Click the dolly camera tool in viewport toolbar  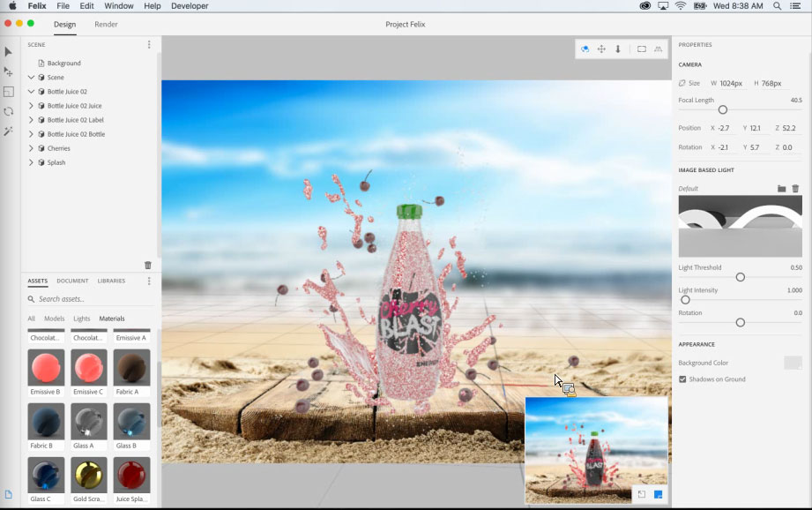coord(618,49)
